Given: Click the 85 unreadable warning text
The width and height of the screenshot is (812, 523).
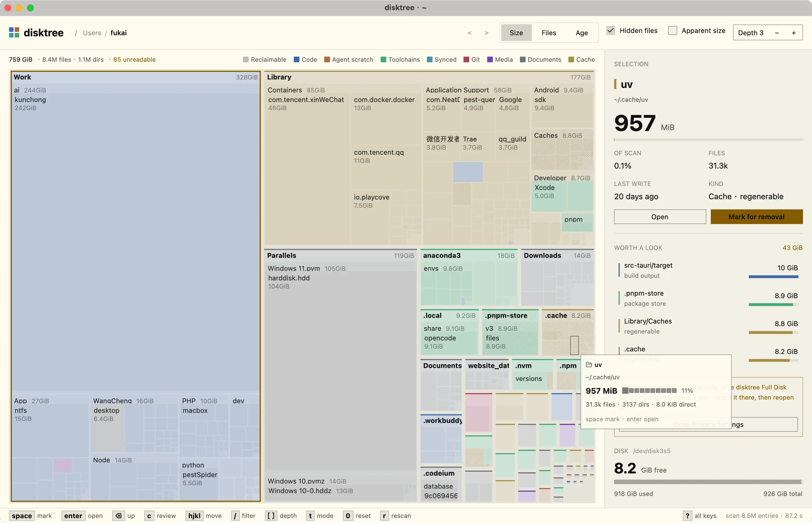Looking at the screenshot, I should pos(134,60).
